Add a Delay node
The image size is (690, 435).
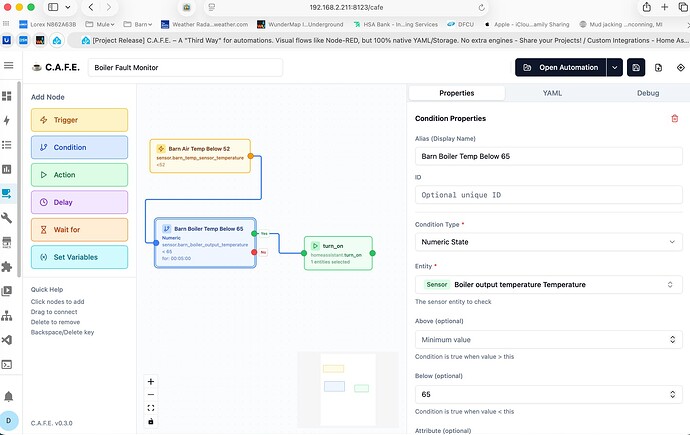click(x=79, y=202)
